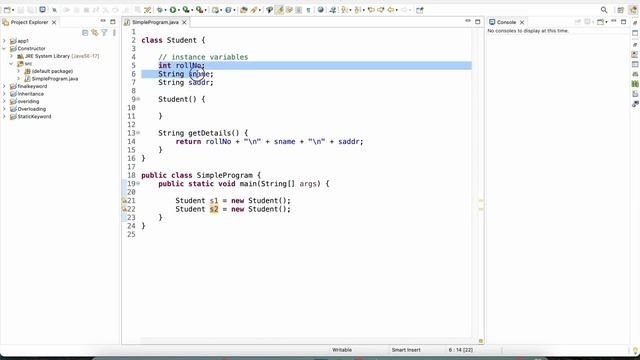Collapse the Student() constructor fold marker
Viewport: 640px width, 360px height.
click(x=138, y=99)
